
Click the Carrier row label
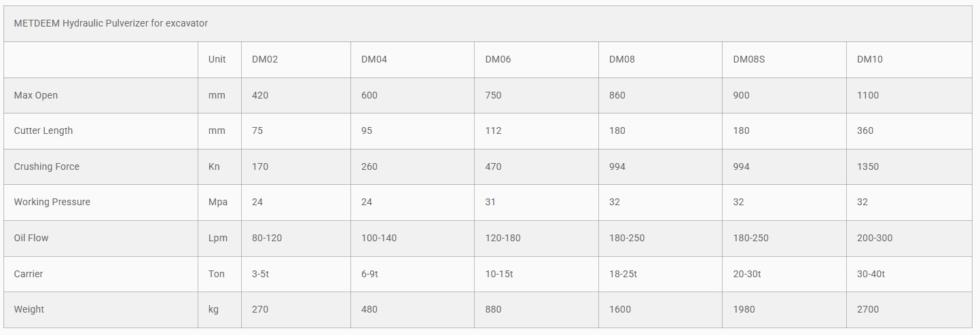click(29, 274)
